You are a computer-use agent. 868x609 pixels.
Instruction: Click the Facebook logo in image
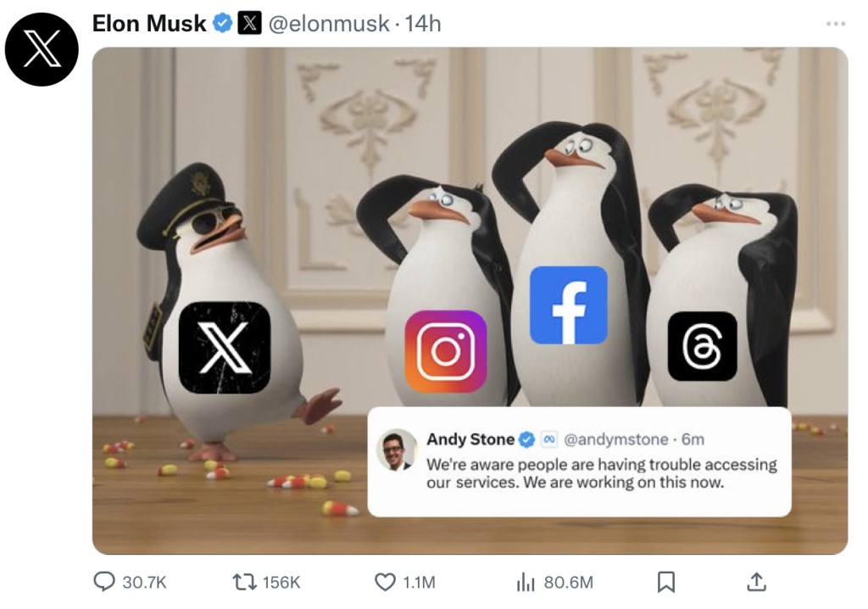[x=569, y=305]
